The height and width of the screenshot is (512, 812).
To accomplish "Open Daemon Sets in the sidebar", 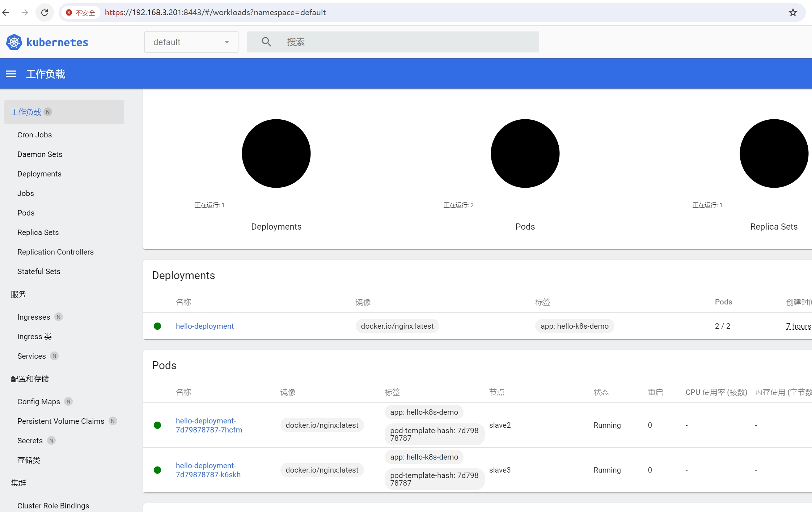I will tap(40, 154).
